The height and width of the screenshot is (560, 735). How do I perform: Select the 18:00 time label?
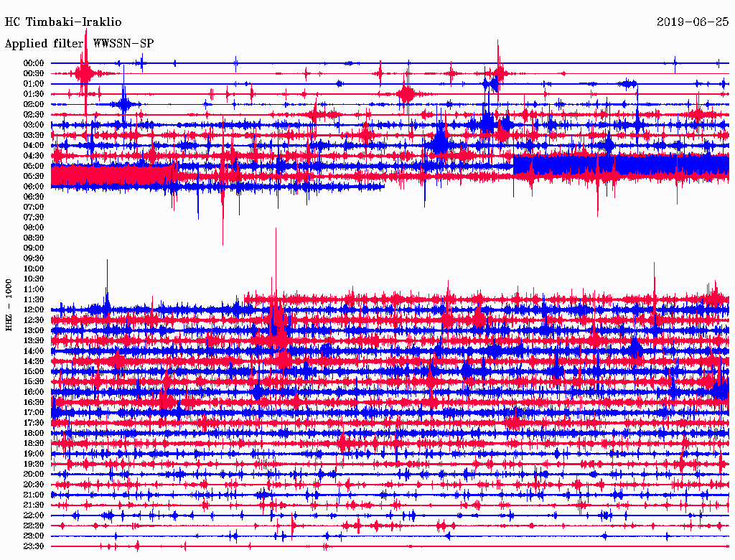(34, 434)
